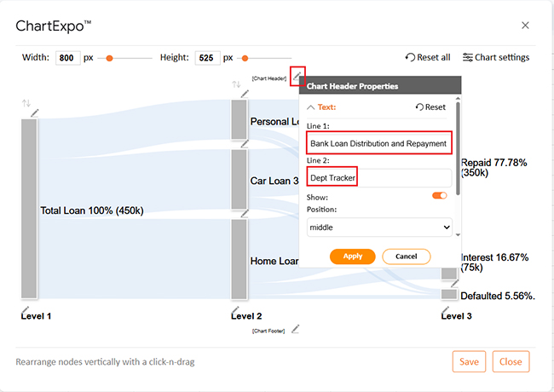Click sort arrows above Personal Loan column
Screen dimensions: 554x392
click(236, 84)
